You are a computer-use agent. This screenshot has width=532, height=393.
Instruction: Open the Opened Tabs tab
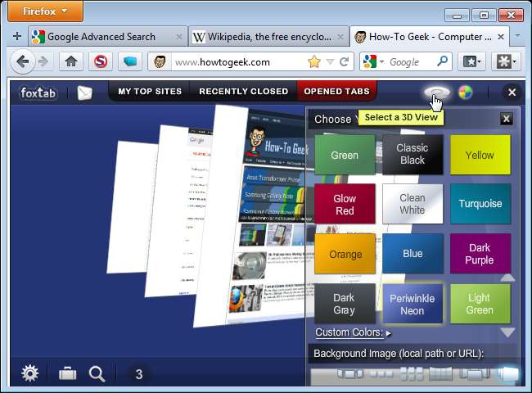point(336,92)
